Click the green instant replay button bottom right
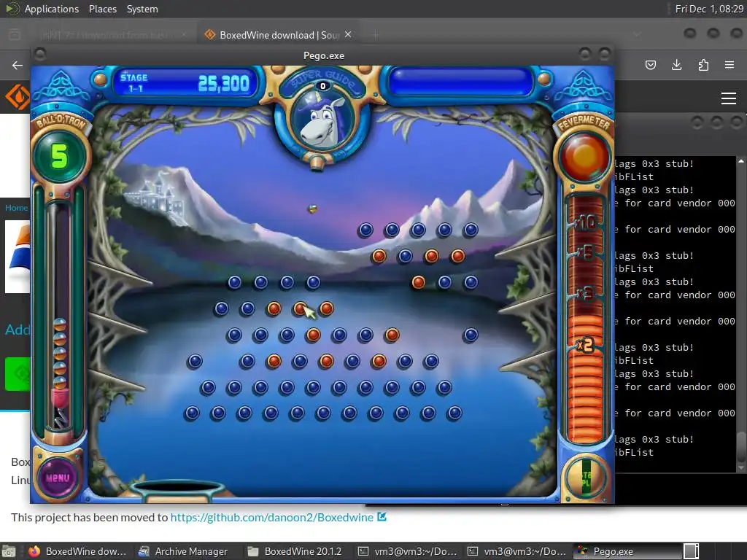This screenshot has height=560, width=747. (585, 478)
